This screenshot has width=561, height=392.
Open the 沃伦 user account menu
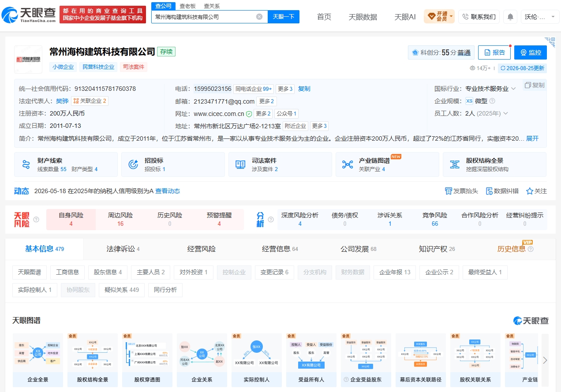tap(540, 17)
